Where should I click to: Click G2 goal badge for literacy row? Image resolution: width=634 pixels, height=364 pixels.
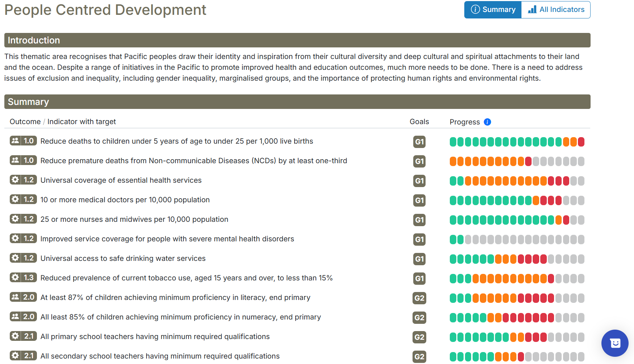(419, 298)
